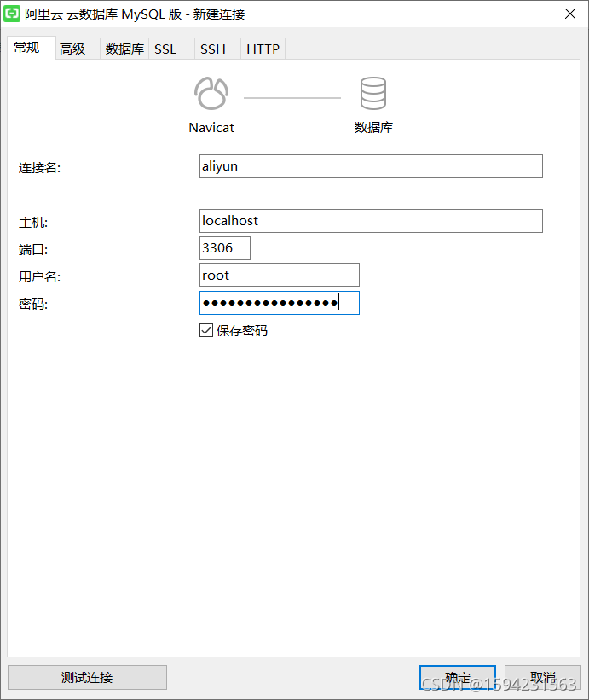This screenshot has height=700, width=589.
Task: Focus the 连接名 field containing aliyun
Action: click(x=371, y=166)
